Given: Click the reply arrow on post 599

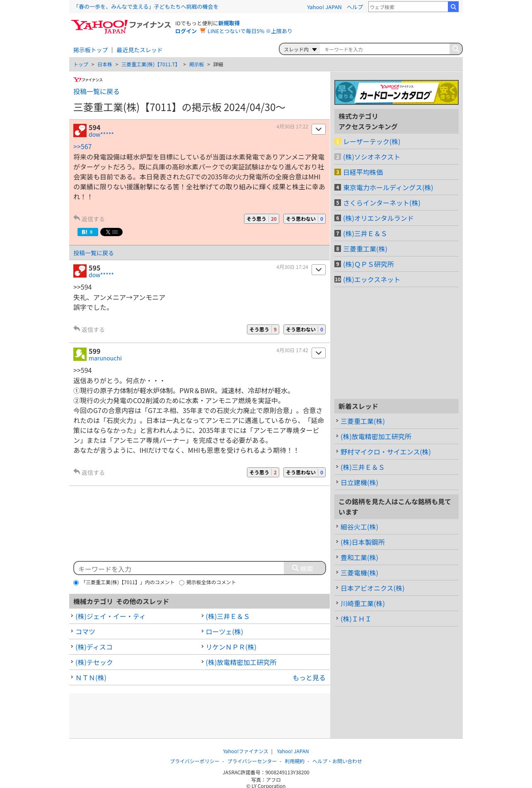Looking at the screenshot, I should click(77, 471).
